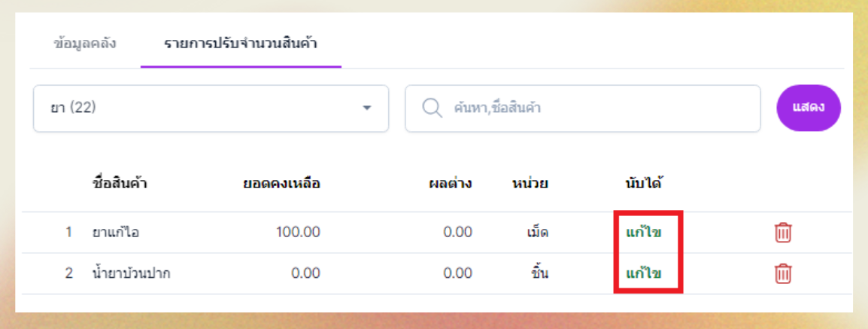Open แก้ไข for น้ำยาบ้วนปาก row
This screenshot has height=329, width=868.
point(643,273)
